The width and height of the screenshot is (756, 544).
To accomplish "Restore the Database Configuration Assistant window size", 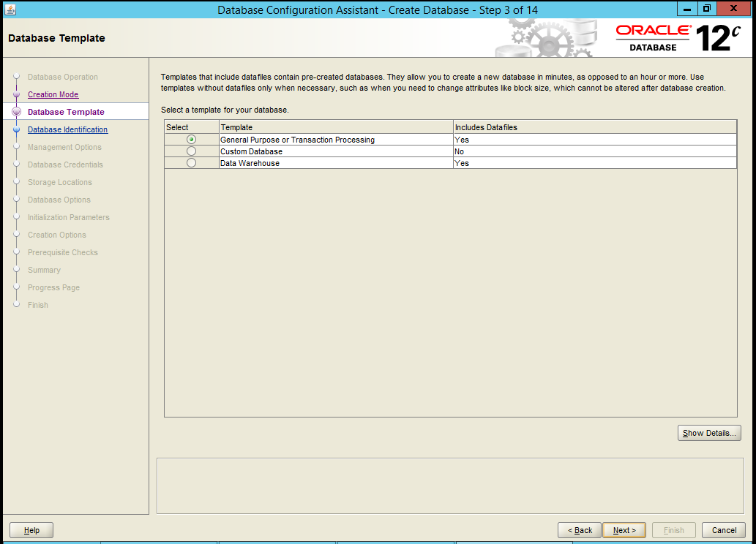I will [707, 8].
